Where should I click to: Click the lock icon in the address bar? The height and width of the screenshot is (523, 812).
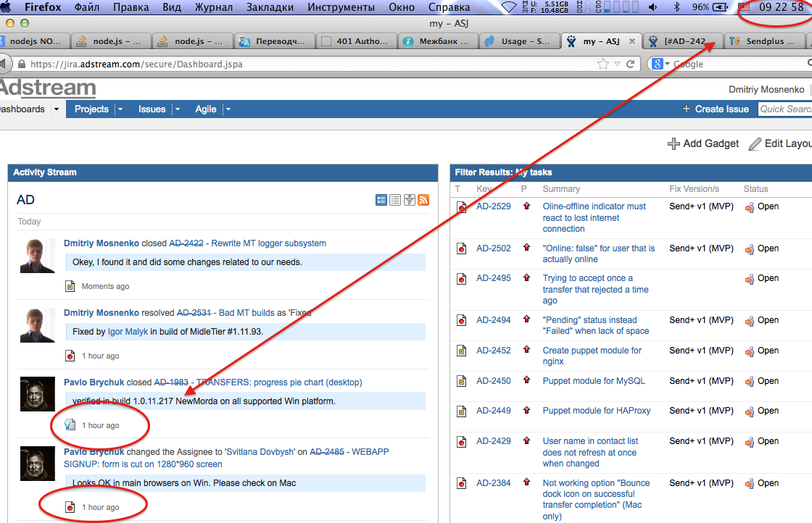tap(21, 64)
